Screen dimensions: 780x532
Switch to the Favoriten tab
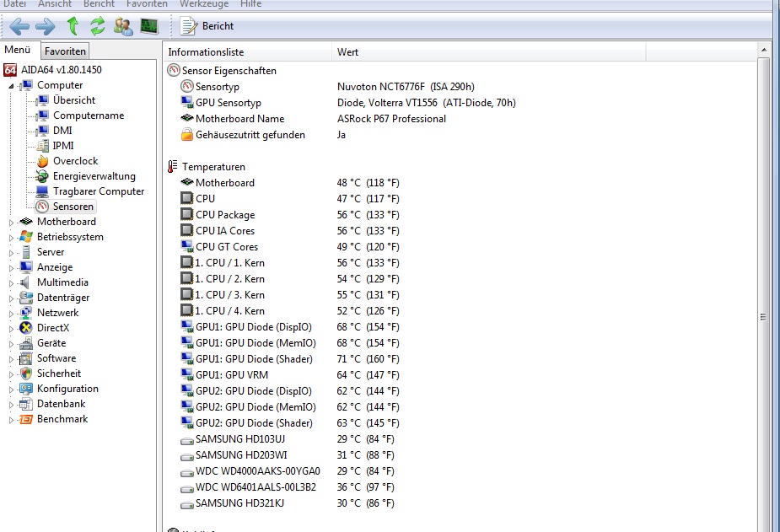point(65,51)
